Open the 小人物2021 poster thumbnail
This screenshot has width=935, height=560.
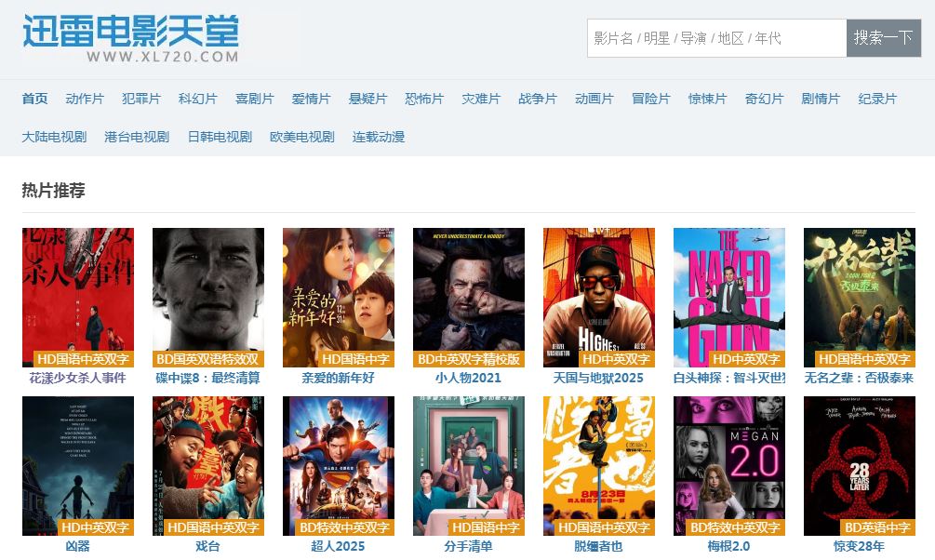469,297
